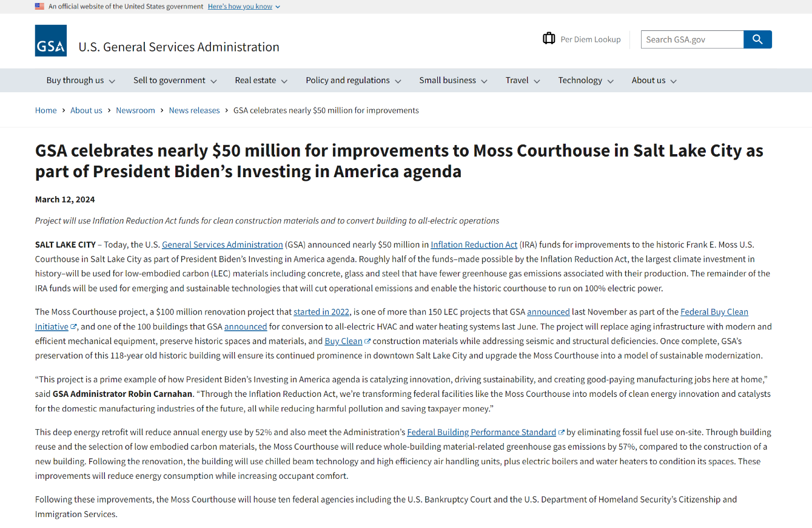
Task: Open the Small business menu
Action: click(x=453, y=80)
